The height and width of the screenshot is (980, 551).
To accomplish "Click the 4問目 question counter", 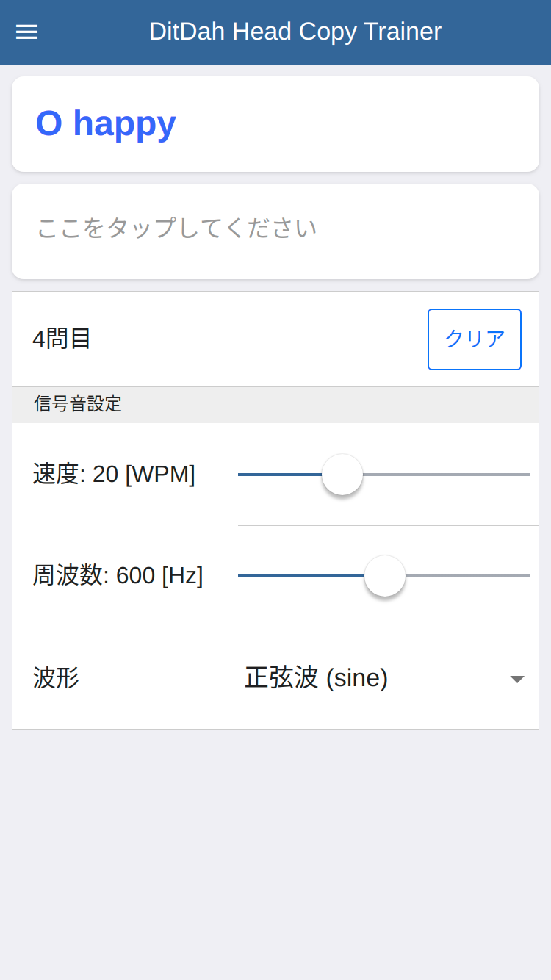I will (62, 339).
